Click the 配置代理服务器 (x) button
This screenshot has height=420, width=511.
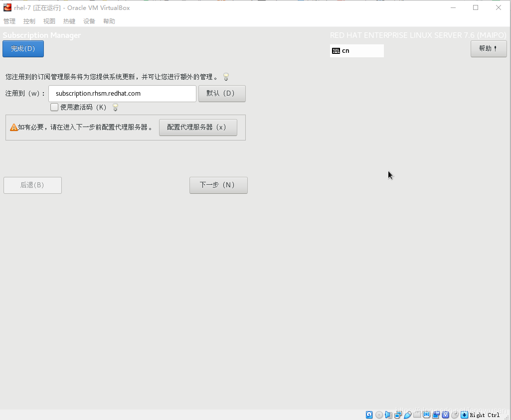coord(198,128)
